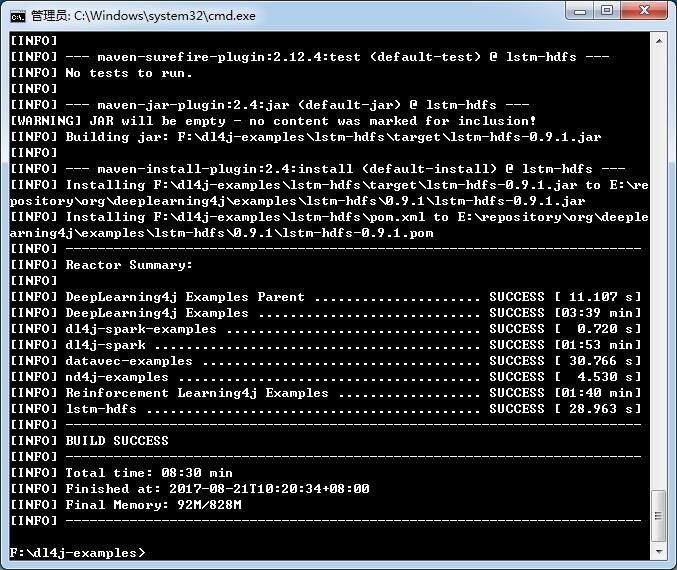Click the 'Total time: 08:30 min' line

pyautogui.click(x=121, y=473)
